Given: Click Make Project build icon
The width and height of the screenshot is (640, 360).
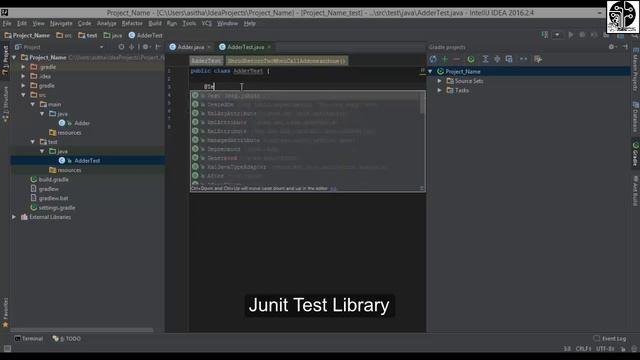Looking at the screenshot, I should (545, 35).
